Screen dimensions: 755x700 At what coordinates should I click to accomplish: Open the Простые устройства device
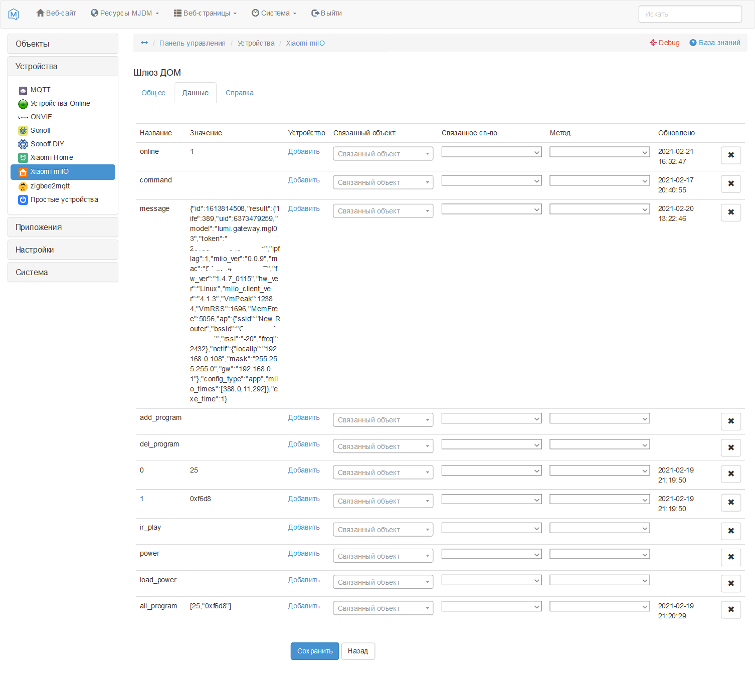pyautogui.click(x=64, y=199)
